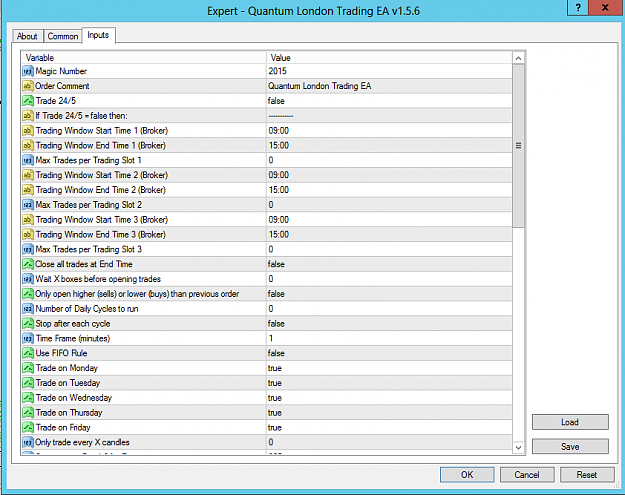Click the Wait X boxes before opening trades label

click(98, 279)
